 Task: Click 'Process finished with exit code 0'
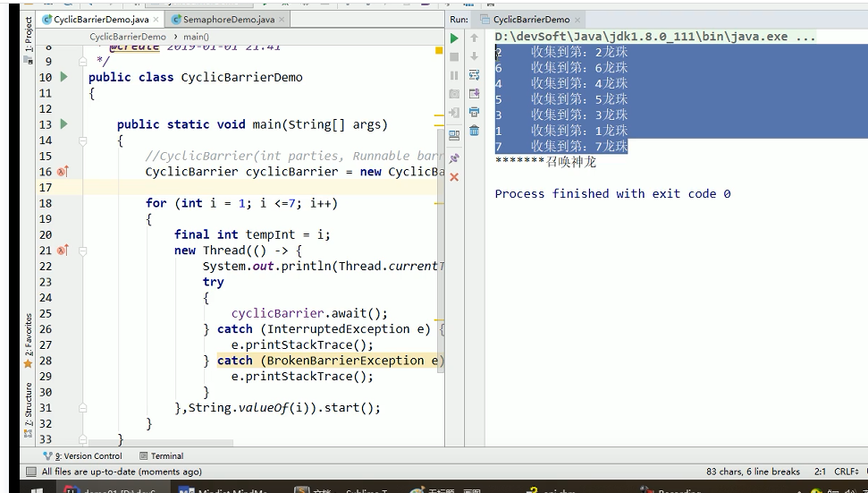click(613, 194)
